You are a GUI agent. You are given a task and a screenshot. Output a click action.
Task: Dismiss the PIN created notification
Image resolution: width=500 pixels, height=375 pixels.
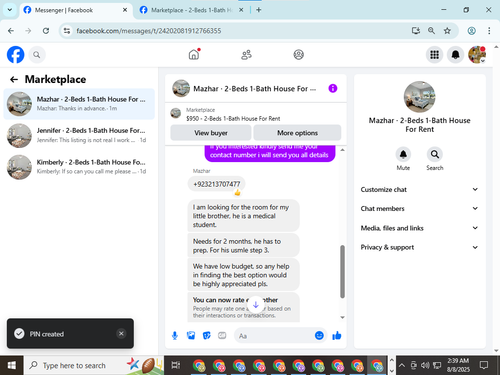pyautogui.click(x=121, y=334)
